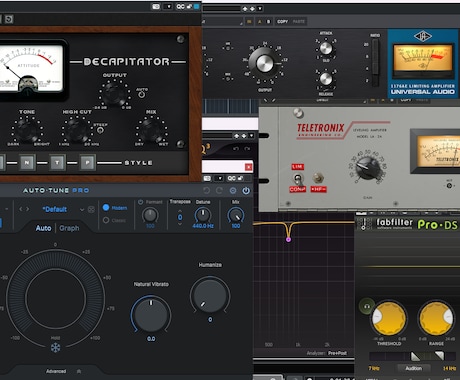Select compare slot B in 1176 toolbar
The height and width of the screenshot is (380, 460).
point(268,22)
